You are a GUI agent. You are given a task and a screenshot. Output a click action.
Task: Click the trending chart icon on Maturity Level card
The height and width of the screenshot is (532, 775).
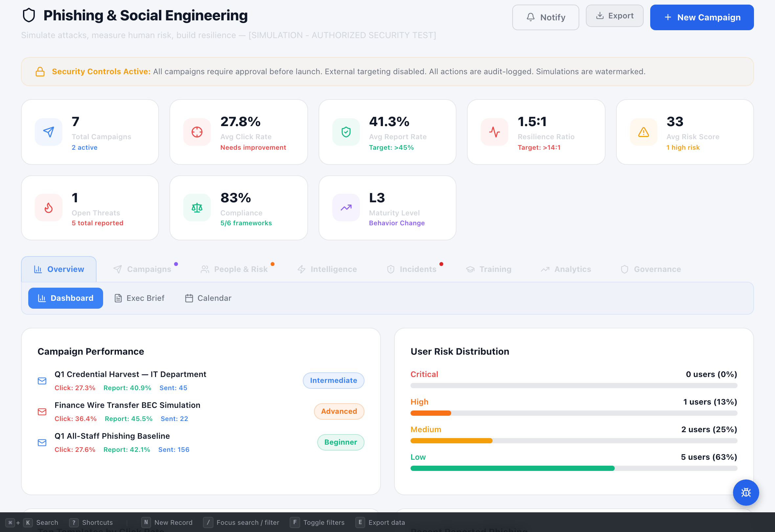coord(345,208)
